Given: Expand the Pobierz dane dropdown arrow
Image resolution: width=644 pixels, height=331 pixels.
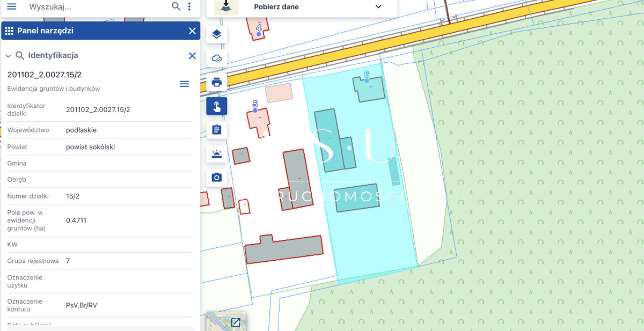Looking at the screenshot, I should (378, 7).
